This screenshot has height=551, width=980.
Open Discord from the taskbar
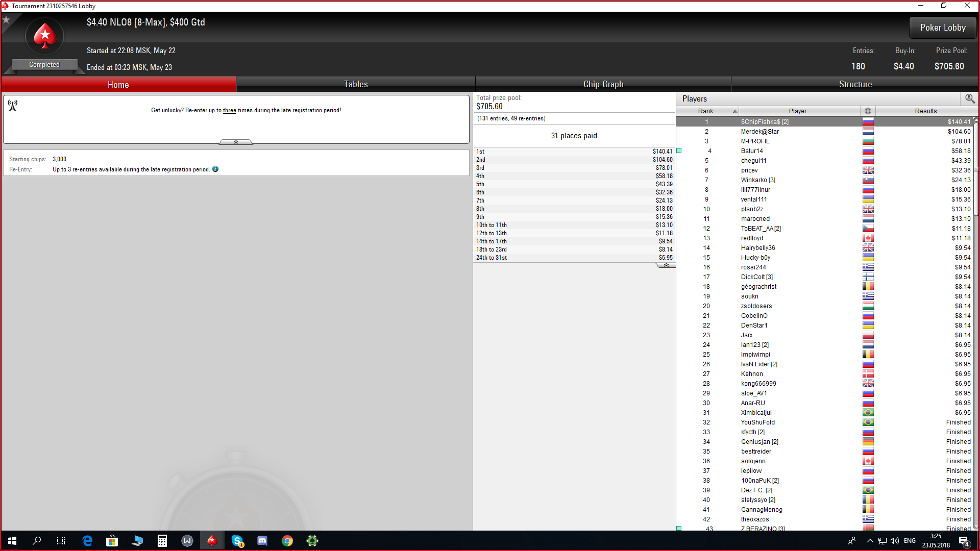tap(262, 541)
